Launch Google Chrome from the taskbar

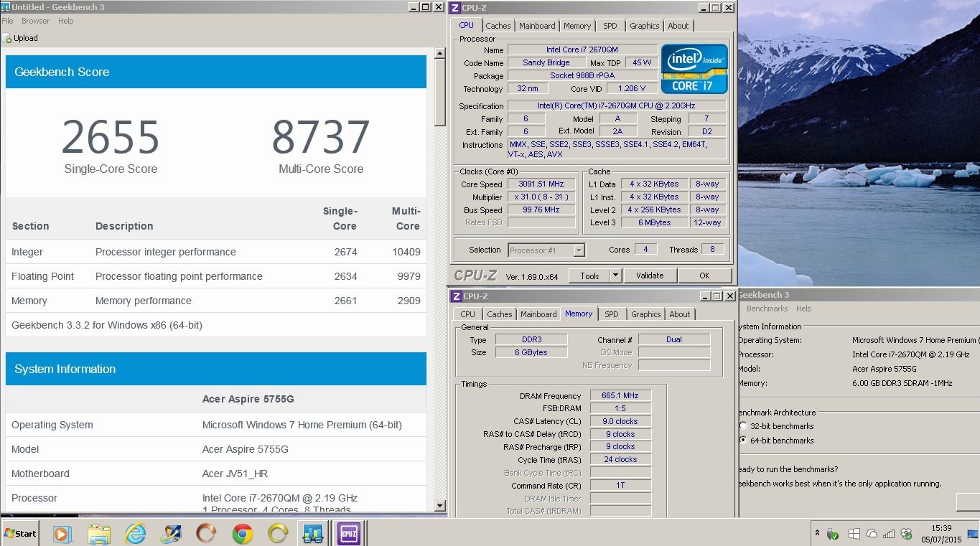coord(243,534)
